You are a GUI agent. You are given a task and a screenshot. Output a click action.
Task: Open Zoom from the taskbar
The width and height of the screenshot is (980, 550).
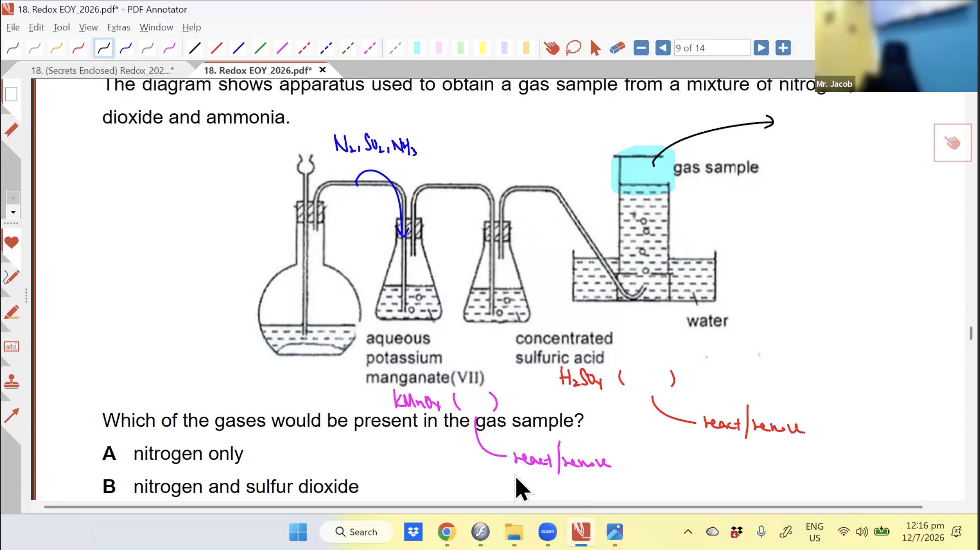547,532
